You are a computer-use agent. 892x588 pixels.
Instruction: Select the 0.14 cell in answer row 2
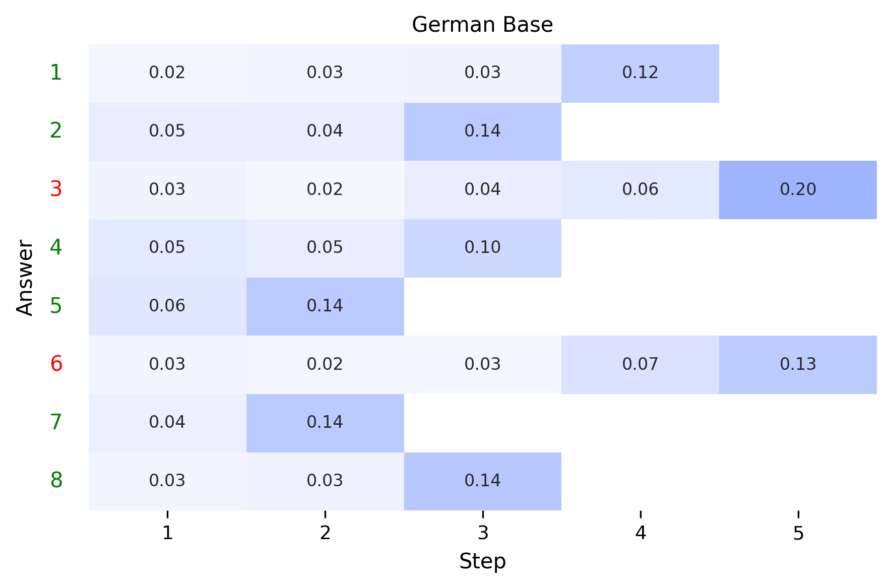point(482,131)
